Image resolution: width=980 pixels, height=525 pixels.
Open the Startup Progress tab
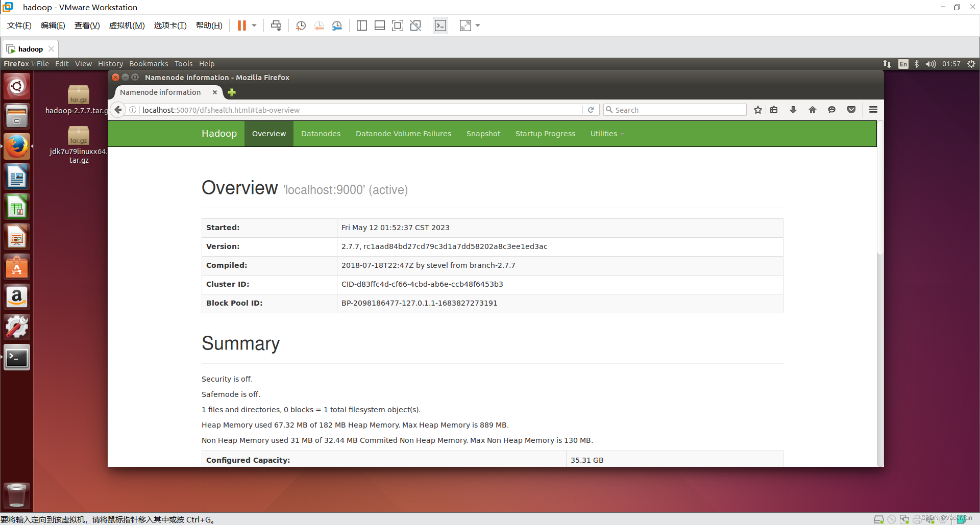click(x=545, y=134)
